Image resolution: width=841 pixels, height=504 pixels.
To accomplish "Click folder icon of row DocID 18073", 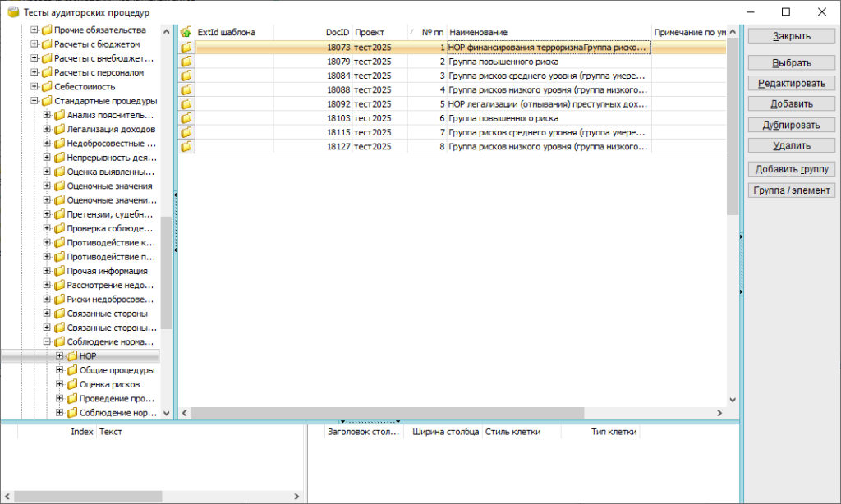I will tap(186, 48).
